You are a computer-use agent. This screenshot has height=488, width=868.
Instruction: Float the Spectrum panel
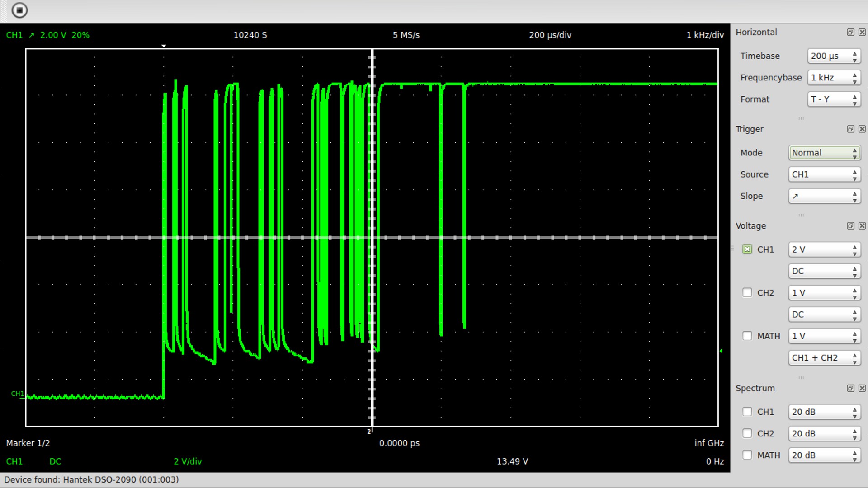(850, 389)
